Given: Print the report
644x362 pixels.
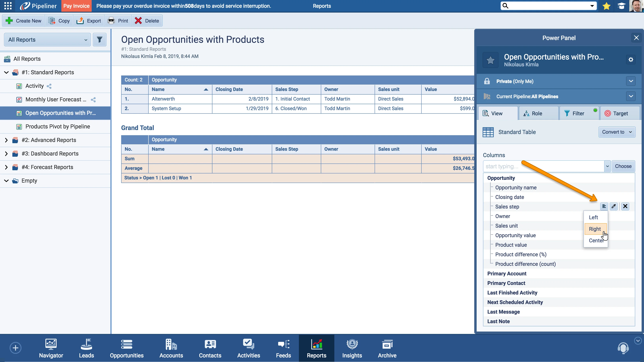Looking at the screenshot, I should (118, 21).
